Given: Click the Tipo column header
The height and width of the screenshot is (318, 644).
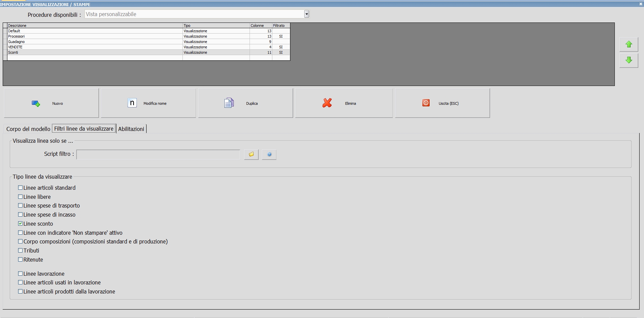Looking at the screenshot, I should pos(216,26).
